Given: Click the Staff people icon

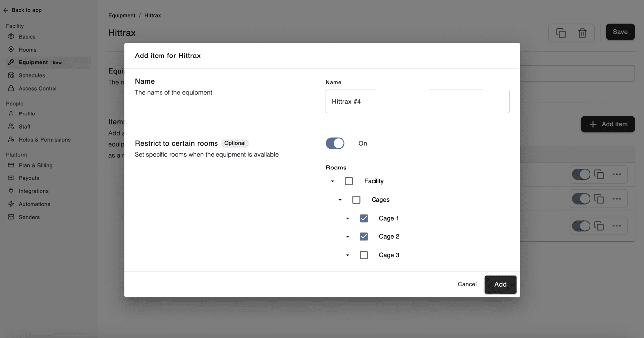Looking at the screenshot, I should click(x=11, y=126).
